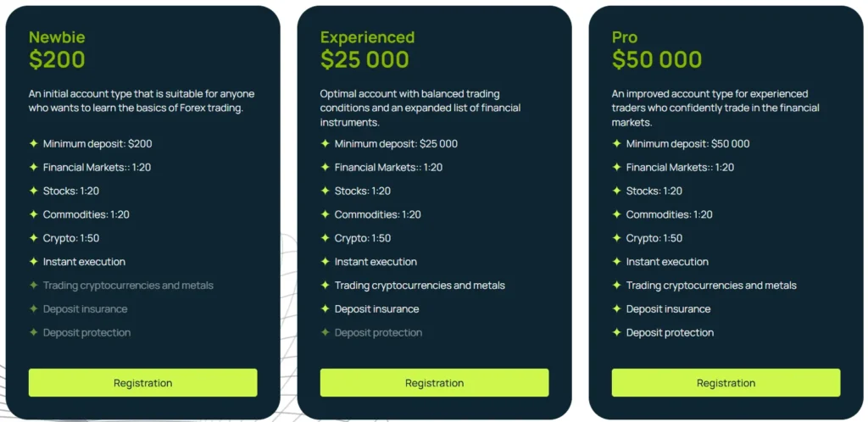868x422 pixels.
Task: Click star icon beside Pro Deposit protection
Action: 617,333
